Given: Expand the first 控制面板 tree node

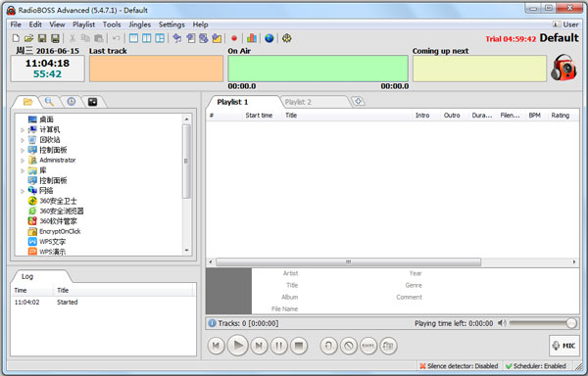Looking at the screenshot, I should 23,150.
